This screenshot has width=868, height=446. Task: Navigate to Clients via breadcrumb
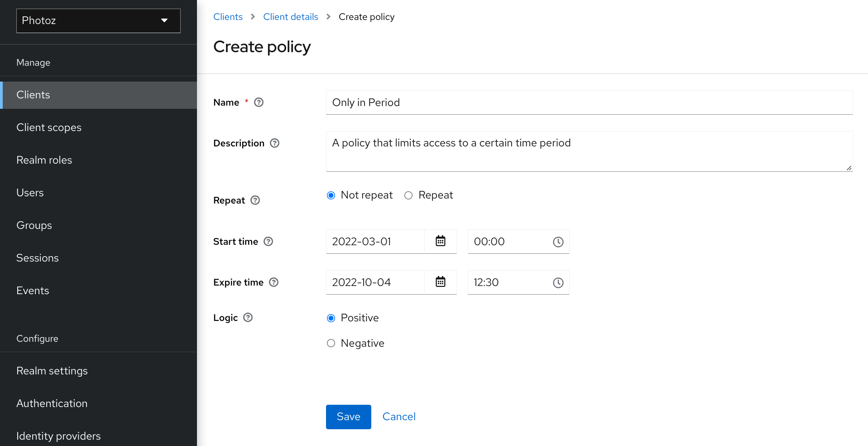point(228,16)
